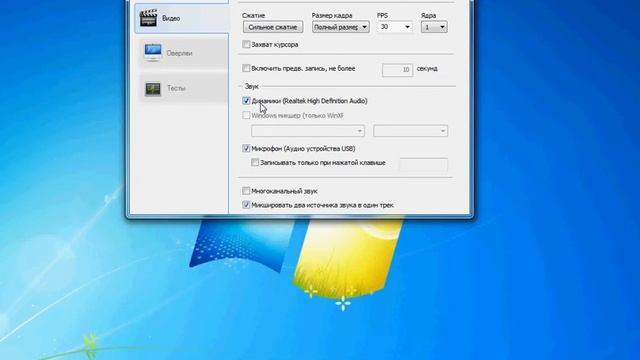Viewport: 640px width, 360px height.
Task: Enable the Захват курсора checkbox
Action: tap(246, 44)
